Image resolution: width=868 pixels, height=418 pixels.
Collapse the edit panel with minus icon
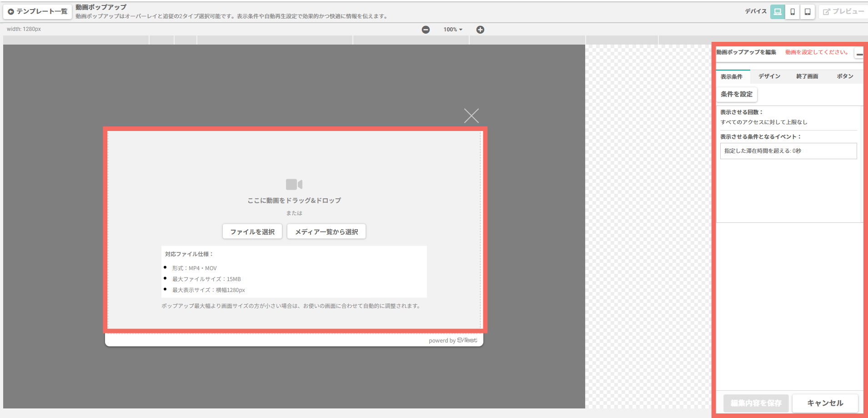click(859, 53)
